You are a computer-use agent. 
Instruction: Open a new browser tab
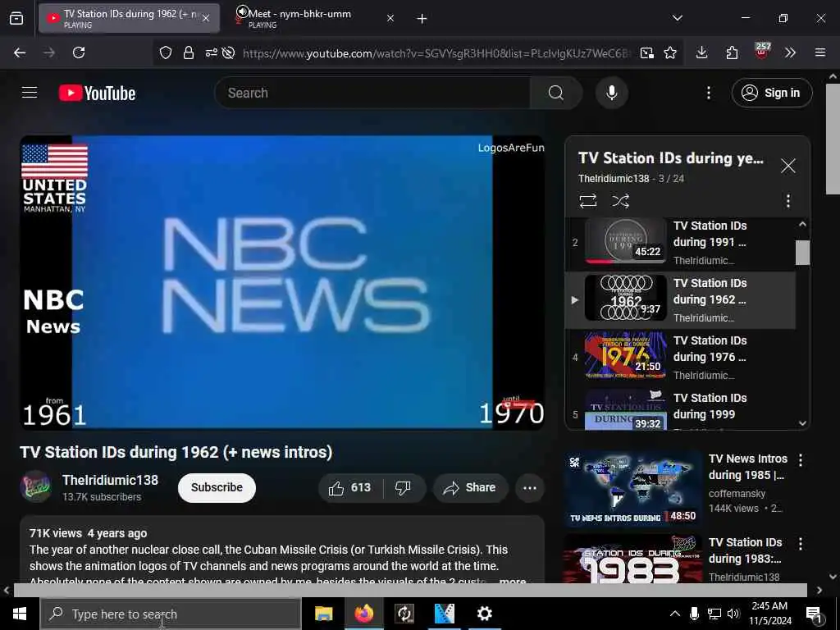tap(422, 19)
